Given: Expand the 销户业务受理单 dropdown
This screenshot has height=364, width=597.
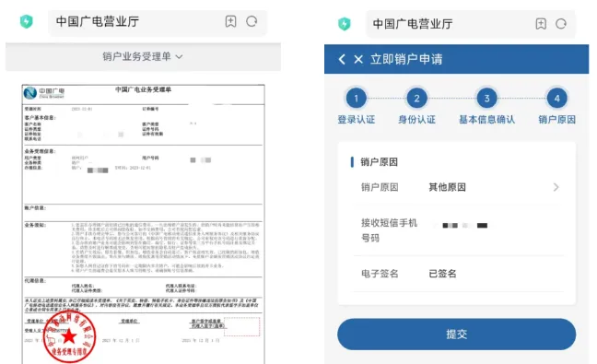Looking at the screenshot, I should coord(143,57).
